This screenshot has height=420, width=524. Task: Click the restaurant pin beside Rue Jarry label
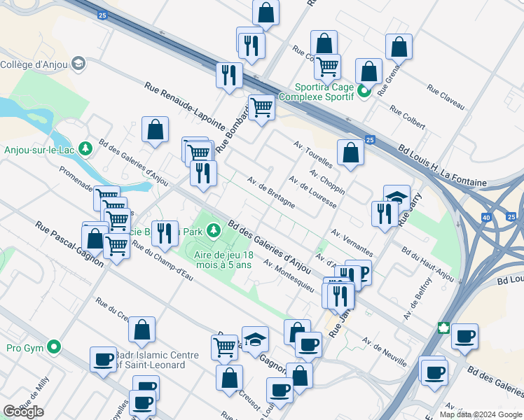(385, 216)
